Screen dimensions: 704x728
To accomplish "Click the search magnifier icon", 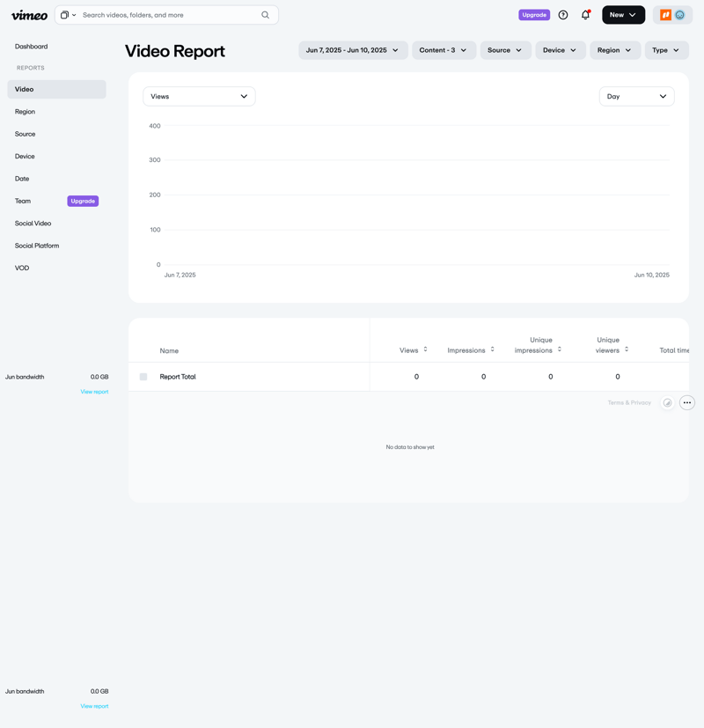I will pyautogui.click(x=265, y=15).
